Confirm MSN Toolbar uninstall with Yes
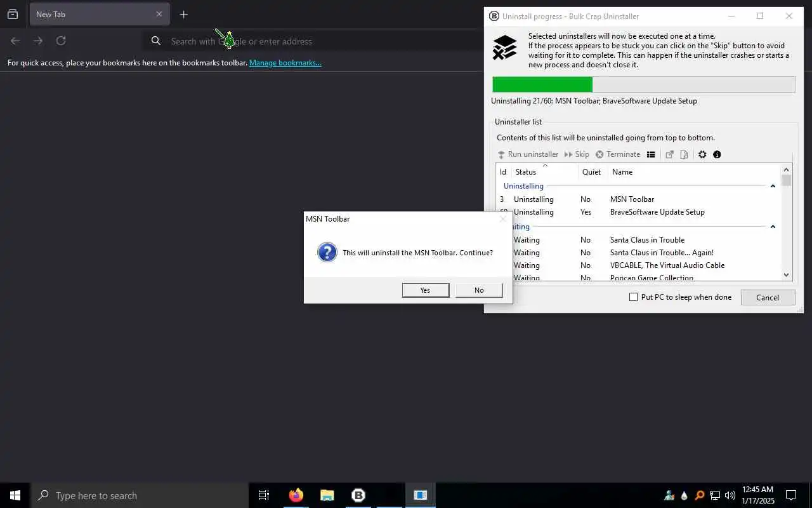The width and height of the screenshot is (812, 508). 425,290
